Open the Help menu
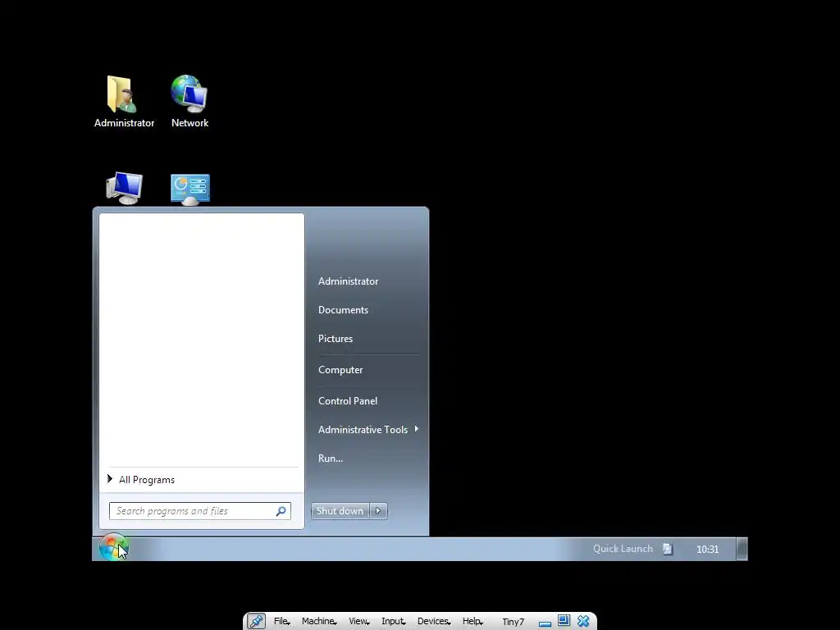 (472, 621)
